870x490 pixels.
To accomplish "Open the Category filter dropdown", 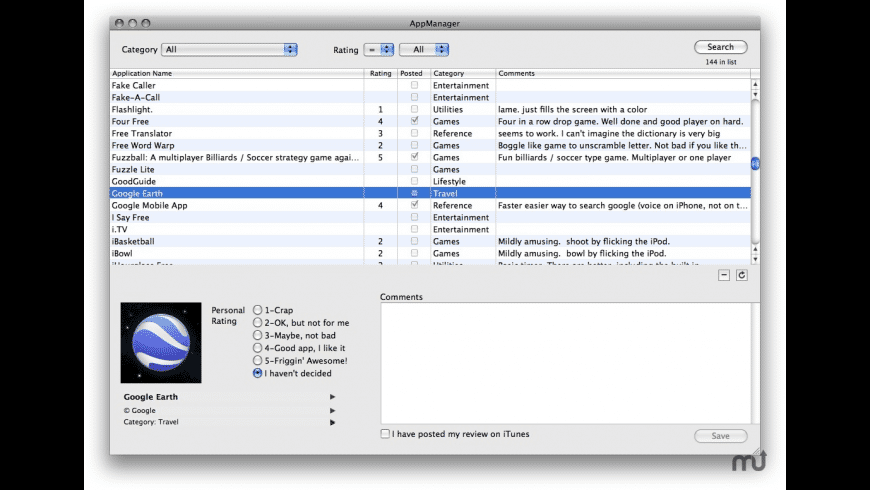I will [230, 49].
